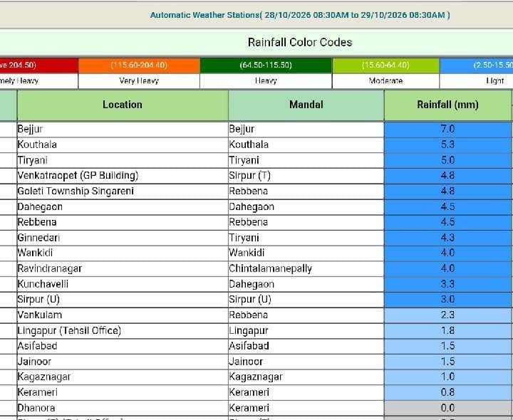Select the Ravindranagar location cell

pyautogui.click(x=123, y=268)
